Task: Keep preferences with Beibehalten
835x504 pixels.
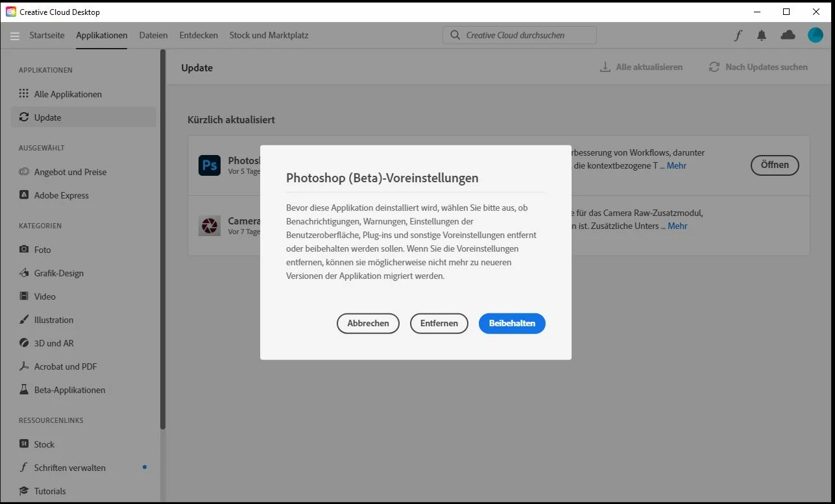Action: [x=512, y=323]
